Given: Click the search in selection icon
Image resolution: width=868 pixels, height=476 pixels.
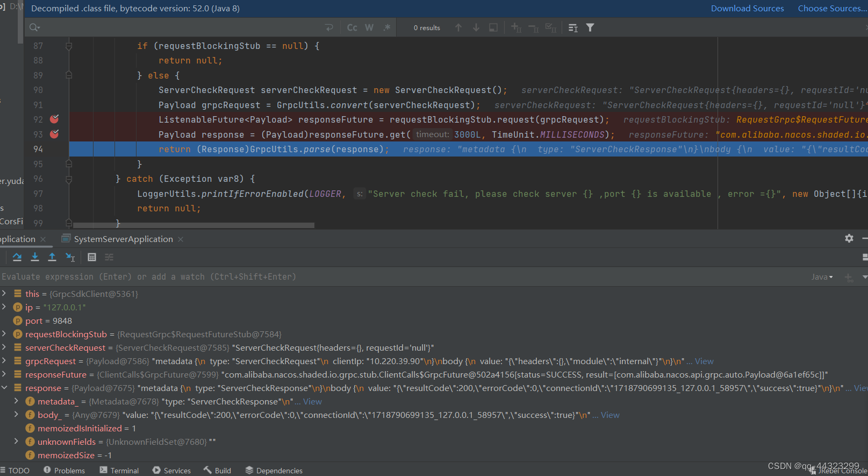Looking at the screenshot, I should click(x=493, y=27).
